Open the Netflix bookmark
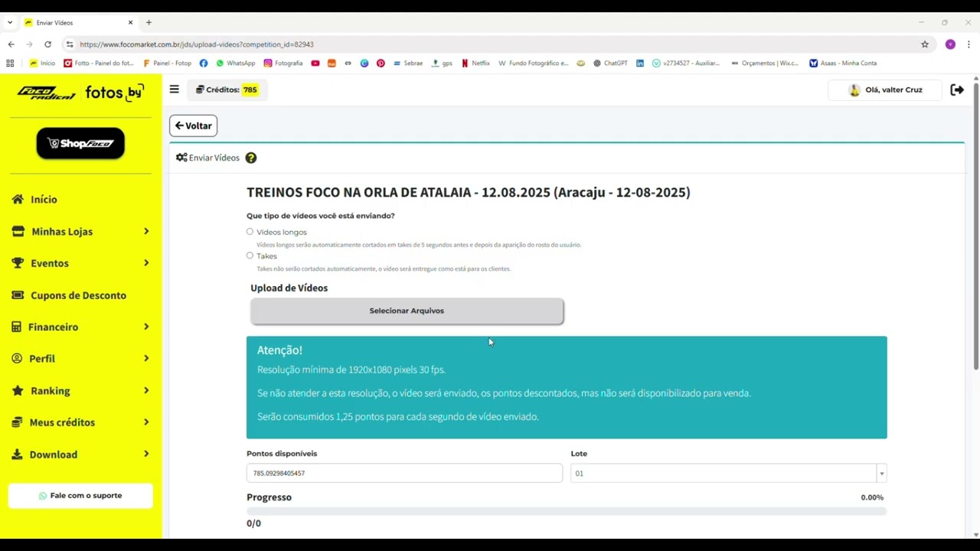This screenshot has height=551, width=980. [x=475, y=64]
